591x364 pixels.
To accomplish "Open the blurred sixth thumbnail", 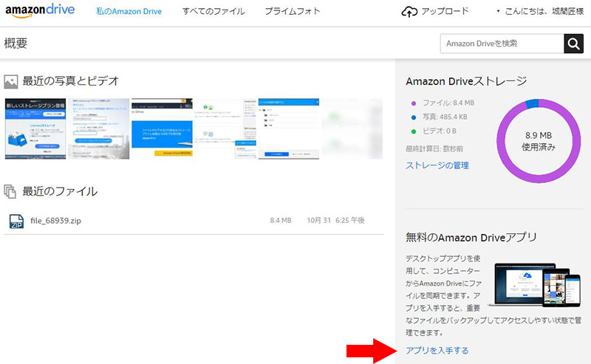I will (x=352, y=129).
